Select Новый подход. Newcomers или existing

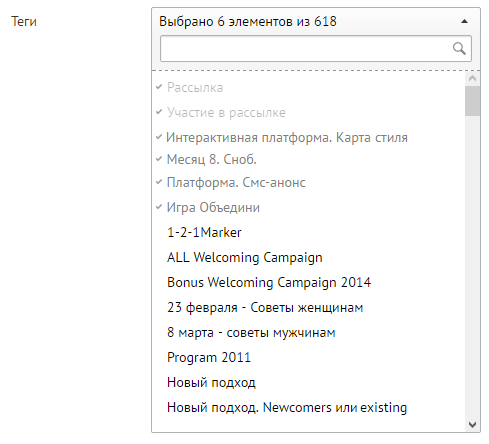[x=287, y=407]
